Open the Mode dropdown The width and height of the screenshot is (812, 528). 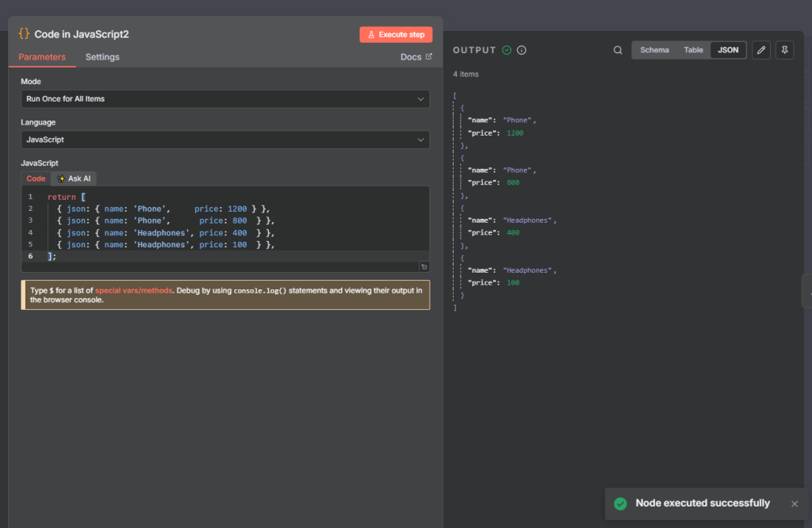[225, 99]
